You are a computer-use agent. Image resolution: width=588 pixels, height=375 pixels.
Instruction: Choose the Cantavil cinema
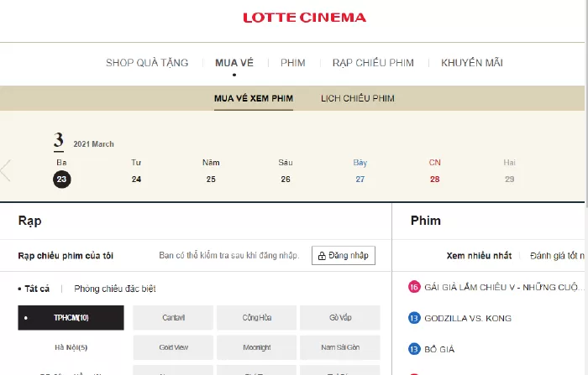[173, 318]
